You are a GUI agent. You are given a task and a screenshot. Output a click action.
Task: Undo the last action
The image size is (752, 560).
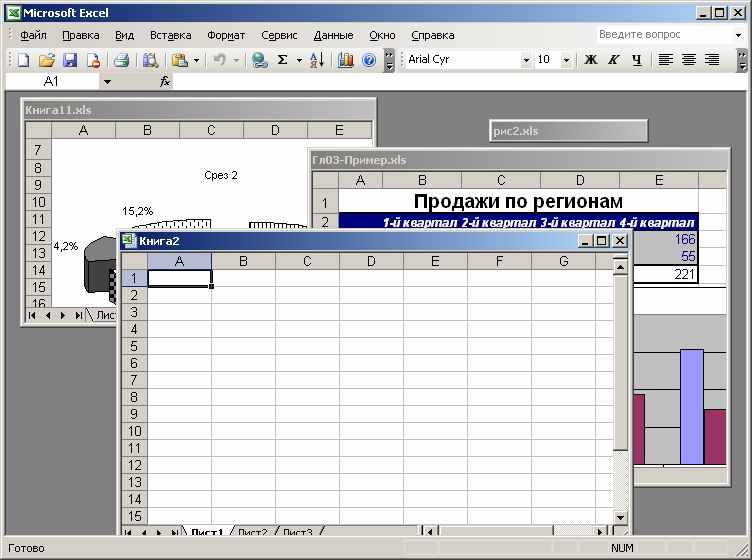pos(220,60)
